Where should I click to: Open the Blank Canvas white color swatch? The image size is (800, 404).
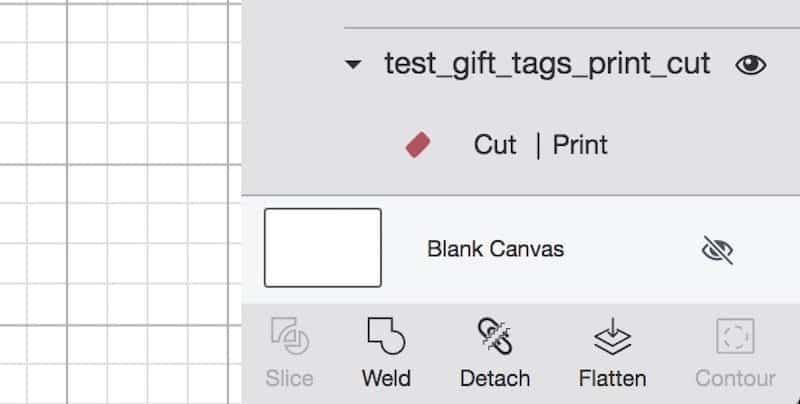tap(322, 247)
